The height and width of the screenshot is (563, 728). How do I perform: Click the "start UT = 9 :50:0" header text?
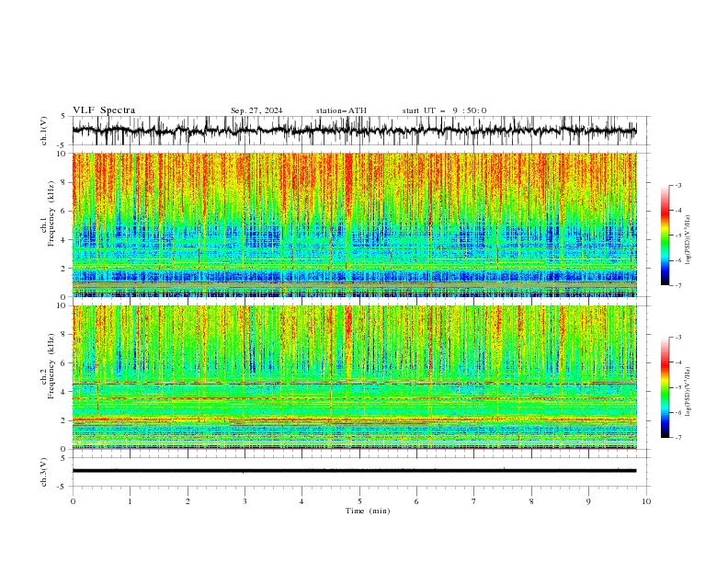(444, 110)
